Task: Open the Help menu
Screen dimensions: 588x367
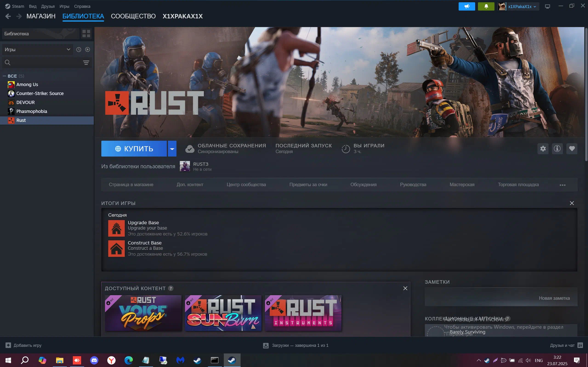Action: click(82, 6)
